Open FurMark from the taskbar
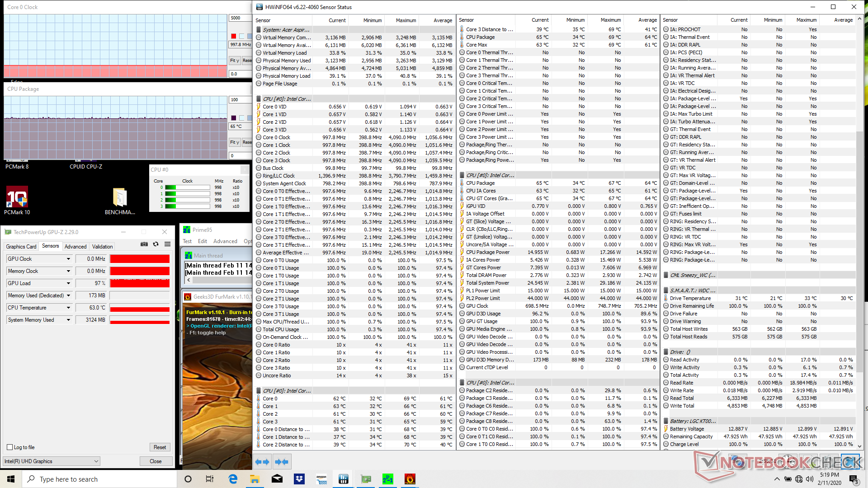 pyautogui.click(x=410, y=479)
